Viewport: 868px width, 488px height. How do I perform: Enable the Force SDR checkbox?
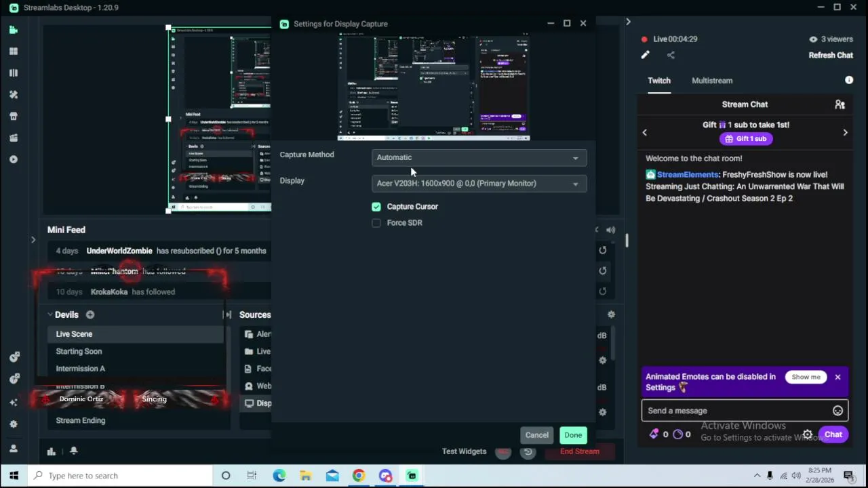pyautogui.click(x=376, y=223)
